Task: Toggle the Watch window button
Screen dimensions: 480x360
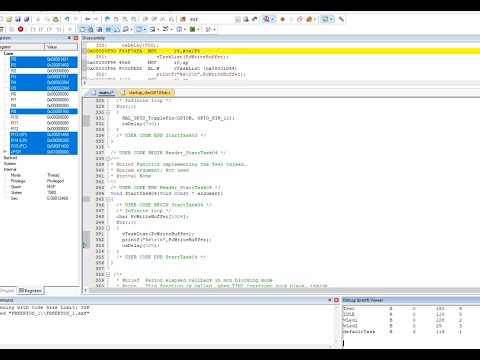Action: tap(125, 29)
